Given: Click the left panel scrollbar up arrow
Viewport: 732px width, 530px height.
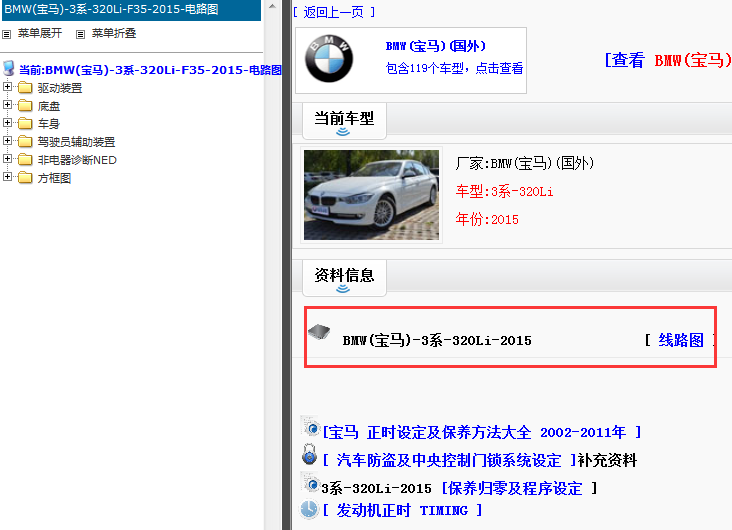Looking at the screenshot, I should click(x=272, y=6).
